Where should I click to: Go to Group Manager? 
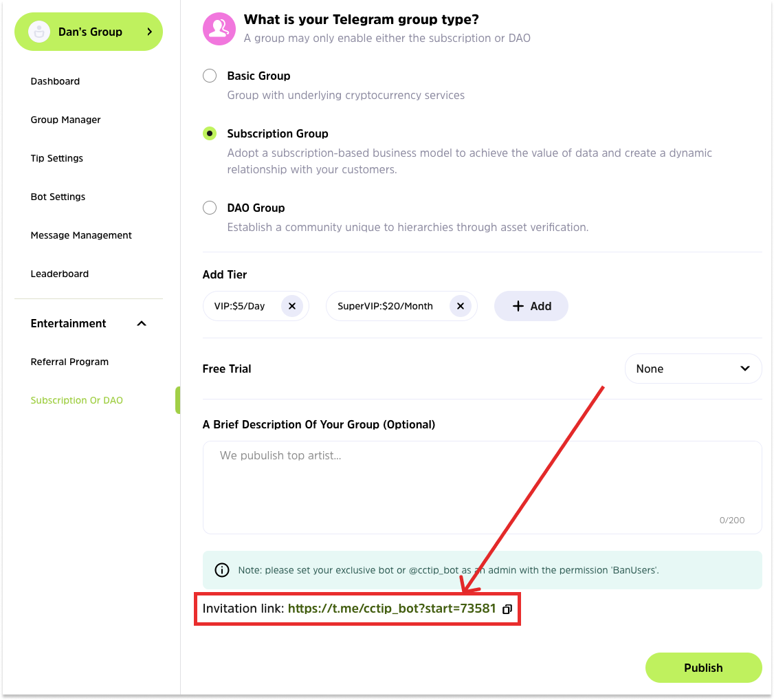(65, 120)
